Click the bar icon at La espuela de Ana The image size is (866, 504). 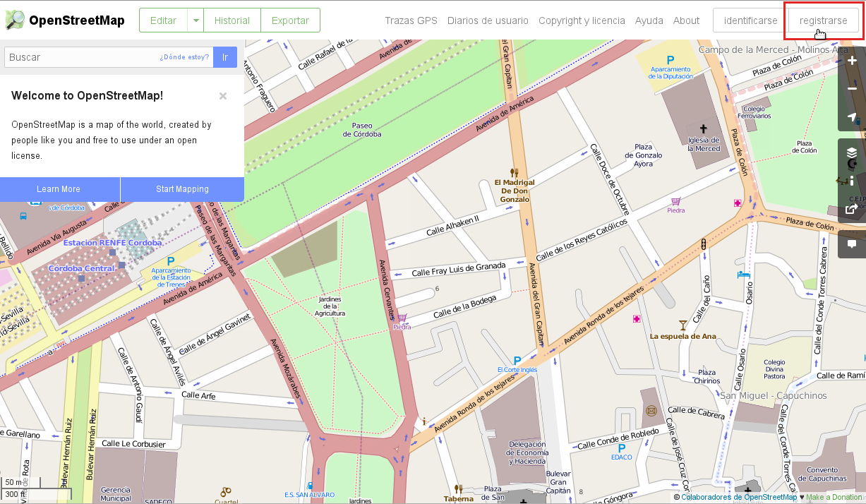[682, 325]
